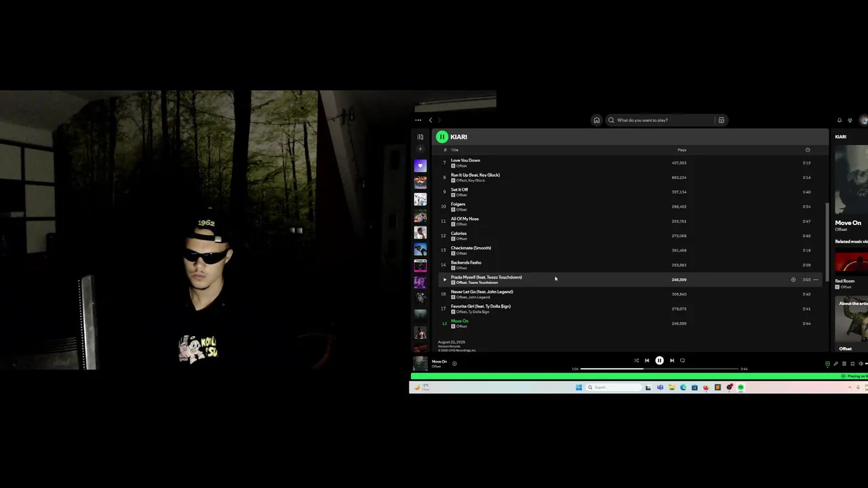Mute using the volume speaker icon
The image size is (868, 488).
[861, 363]
